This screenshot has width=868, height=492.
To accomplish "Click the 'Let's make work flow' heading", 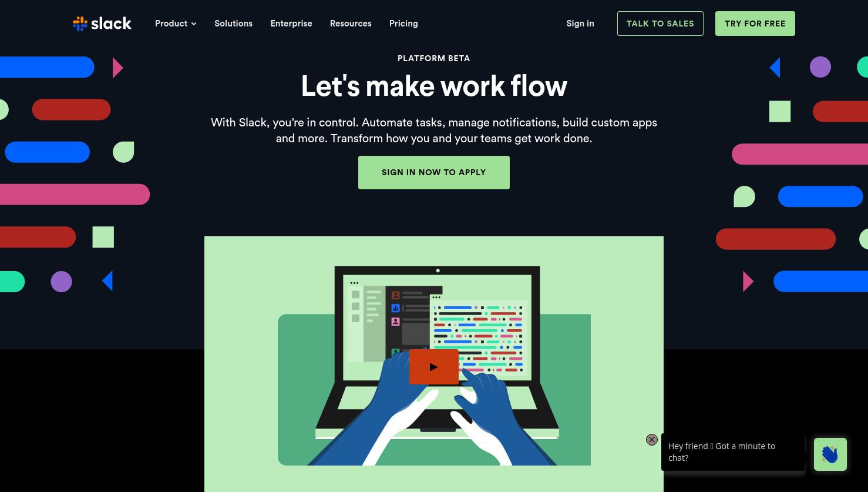I will 434,86.
